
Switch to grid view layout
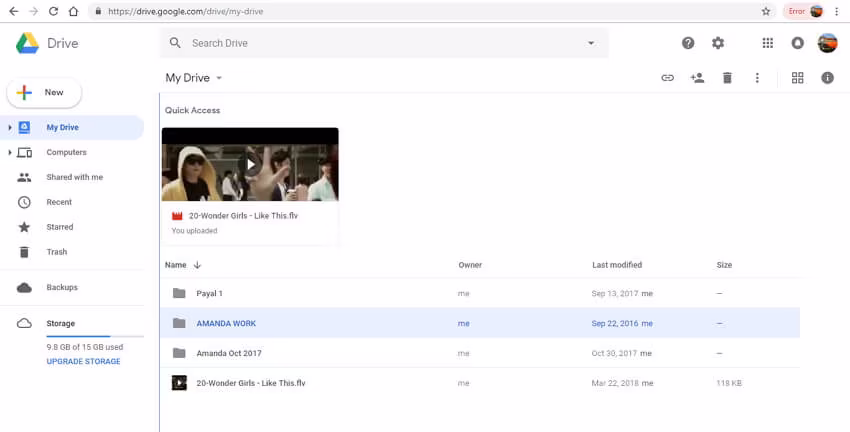pos(797,78)
